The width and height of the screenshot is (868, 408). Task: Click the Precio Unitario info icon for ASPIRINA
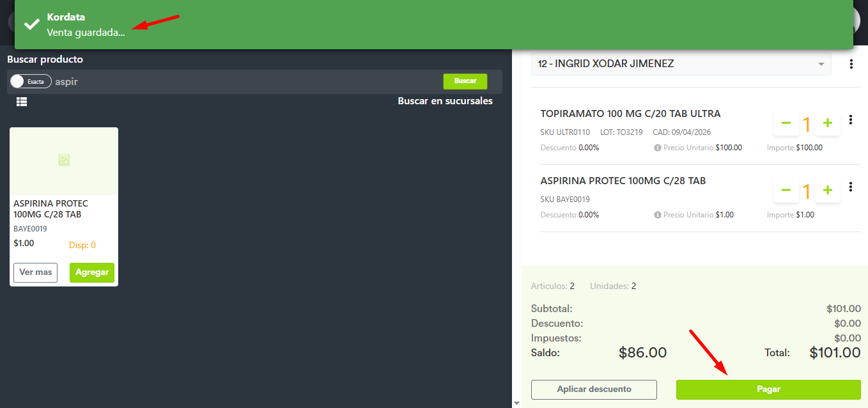pos(657,215)
